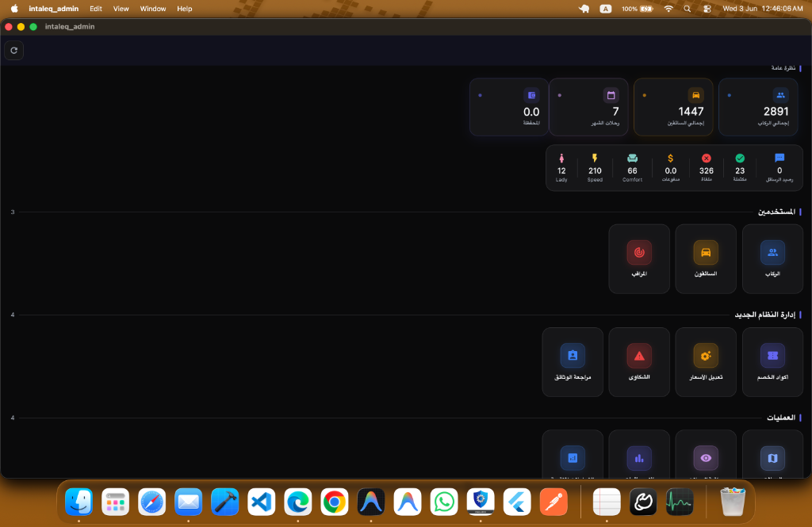Click the date and time in menu bar
812x527 pixels.
coord(763,9)
